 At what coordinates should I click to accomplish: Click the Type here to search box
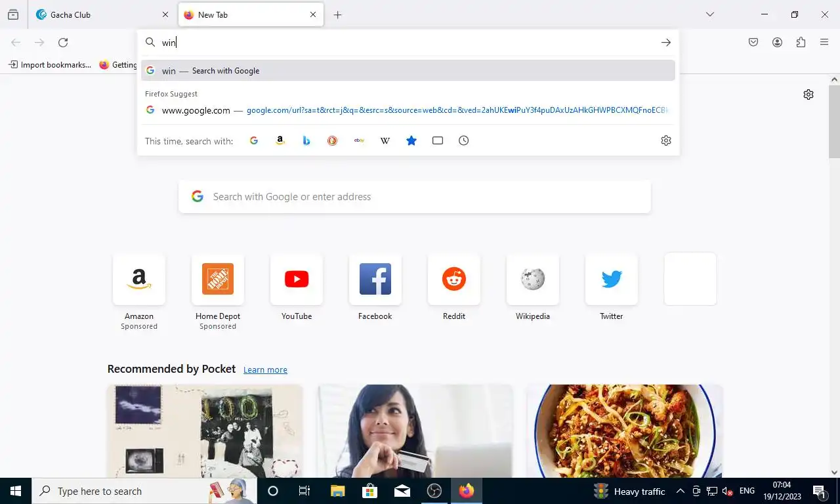144,491
